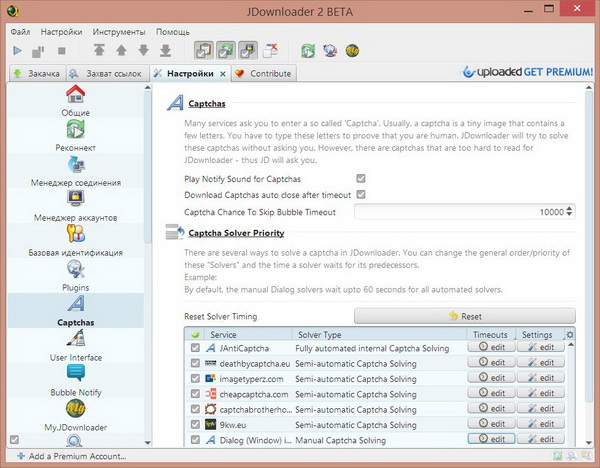Select the Account Manager sidebar icon
The height and width of the screenshot is (468, 600).
click(x=76, y=198)
